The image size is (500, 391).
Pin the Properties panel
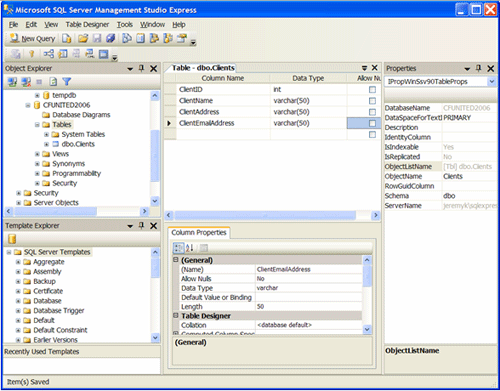pyautogui.click(x=479, y=68)
